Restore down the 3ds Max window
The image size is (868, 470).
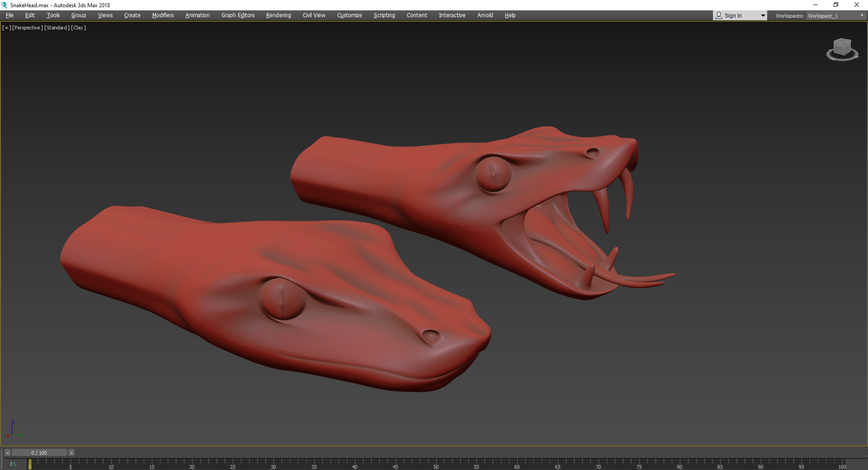836,5
